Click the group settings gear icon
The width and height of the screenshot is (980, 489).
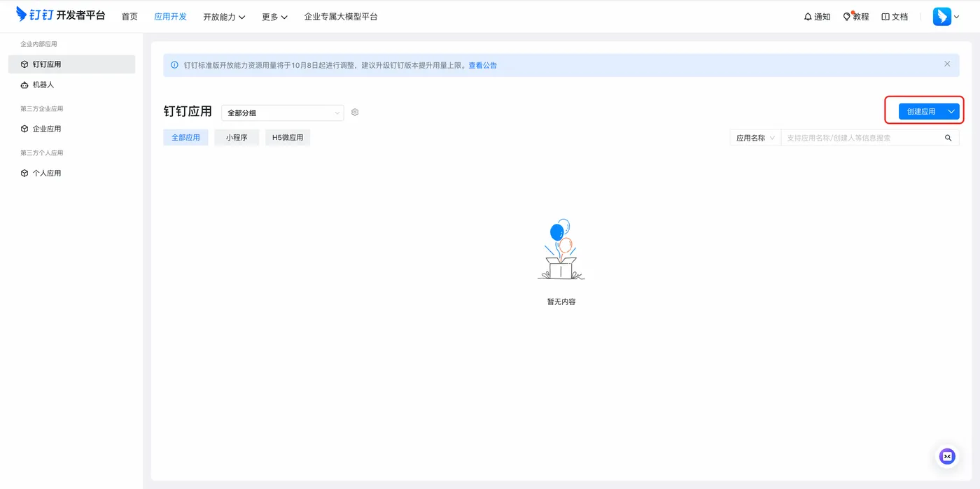pos(355,112)
